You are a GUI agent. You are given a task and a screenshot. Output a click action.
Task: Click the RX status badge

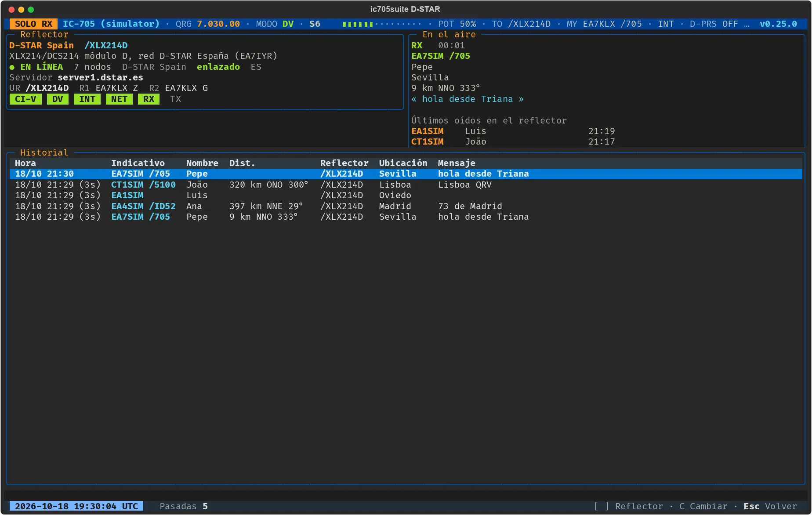click(149, 99)
